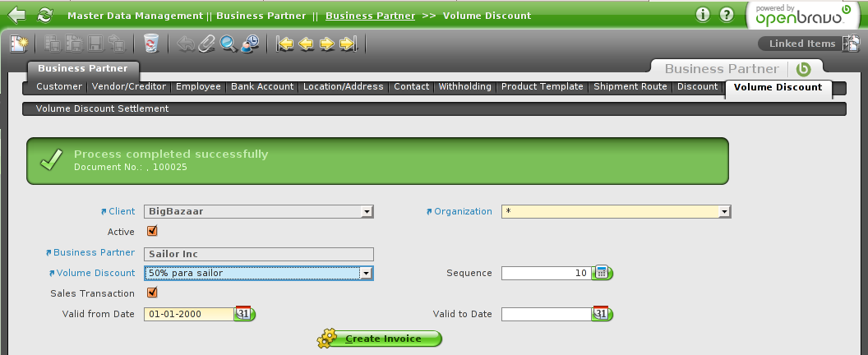The image size is (868, 355).
Task: Expand the Organization dropdown
Action: click(x=724, y=211)
